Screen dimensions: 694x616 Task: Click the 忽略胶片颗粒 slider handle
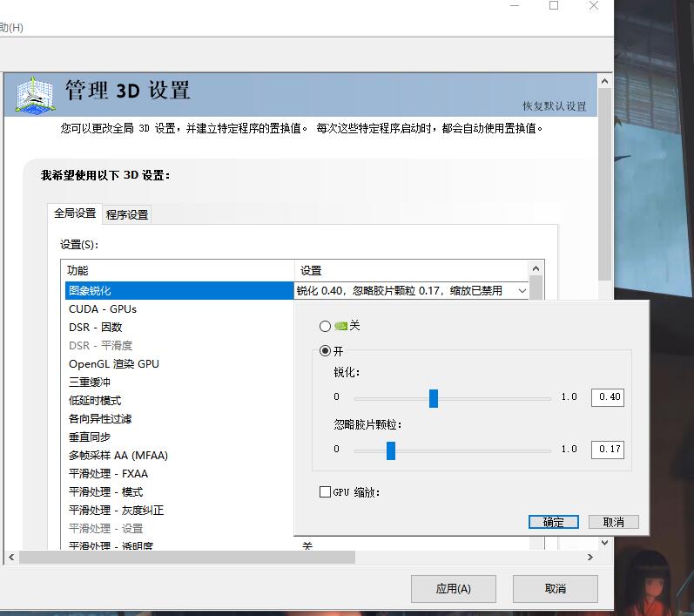(x=391, y=450)
